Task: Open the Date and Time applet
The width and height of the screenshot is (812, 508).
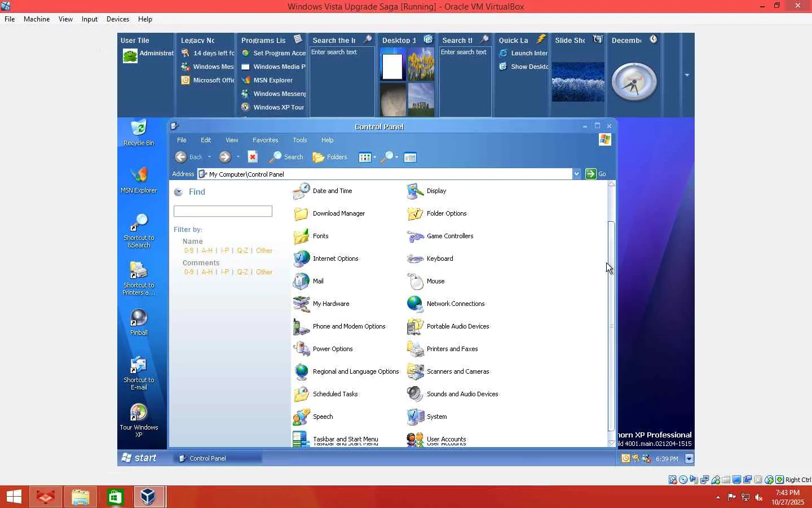Action: tap(323, 191)
